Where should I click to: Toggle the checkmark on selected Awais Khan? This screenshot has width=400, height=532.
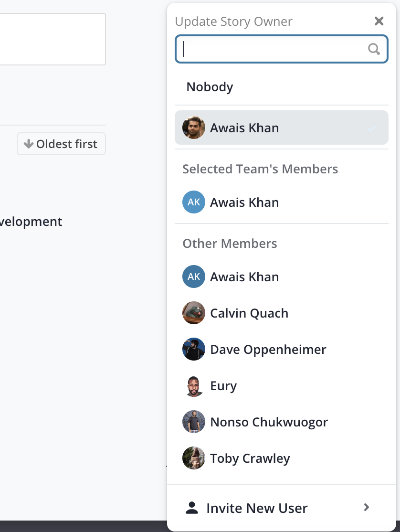pyautogui.click(x=371, y=128)
